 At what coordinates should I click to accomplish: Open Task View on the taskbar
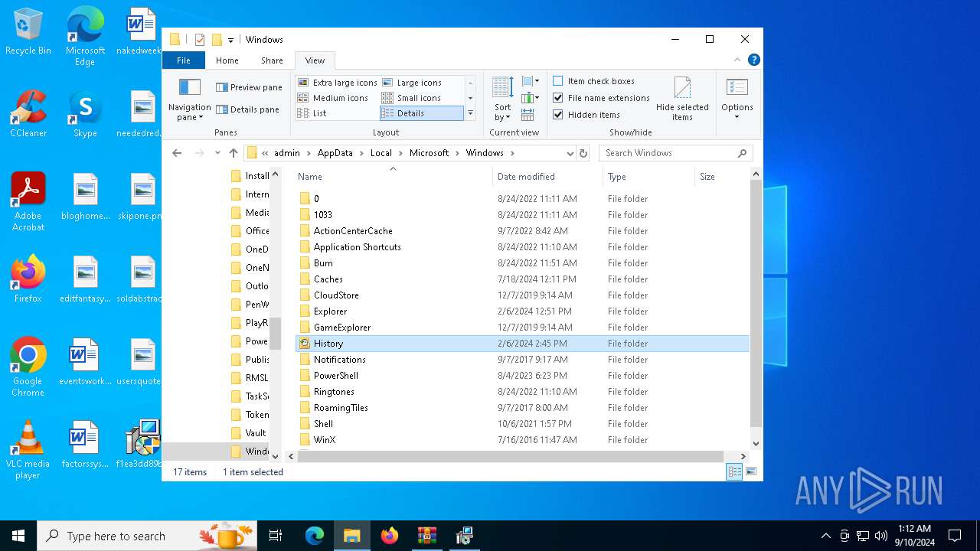pos(276,536)
